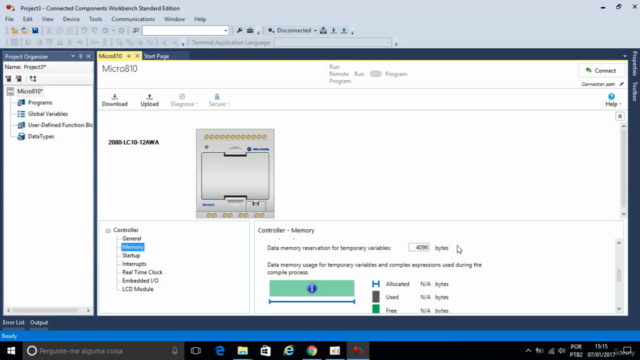Click the temporary variables memory field 4096
This screenshot has width=640, height=360.
419,247
